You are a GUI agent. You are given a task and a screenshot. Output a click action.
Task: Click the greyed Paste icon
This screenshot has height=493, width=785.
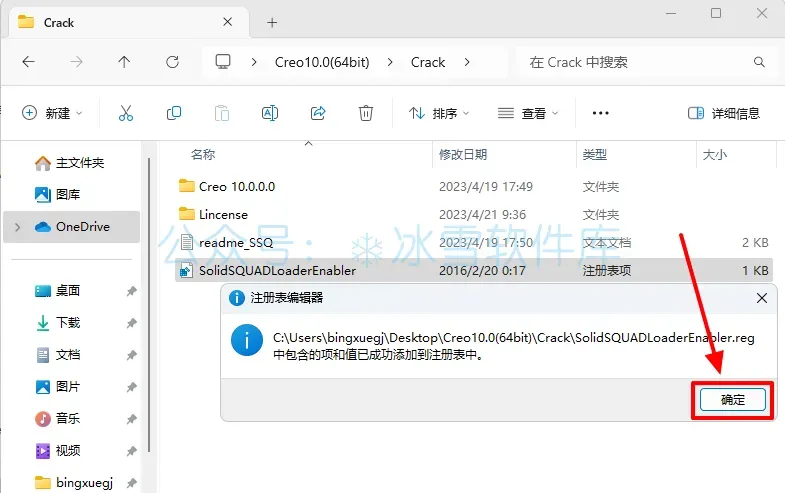222,113
